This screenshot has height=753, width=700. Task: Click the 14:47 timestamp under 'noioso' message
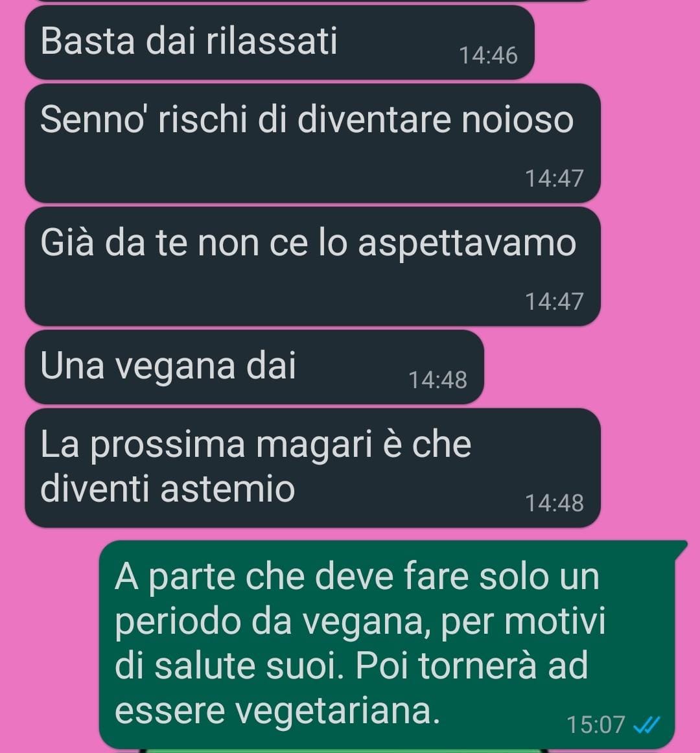(x=554, y=178)
